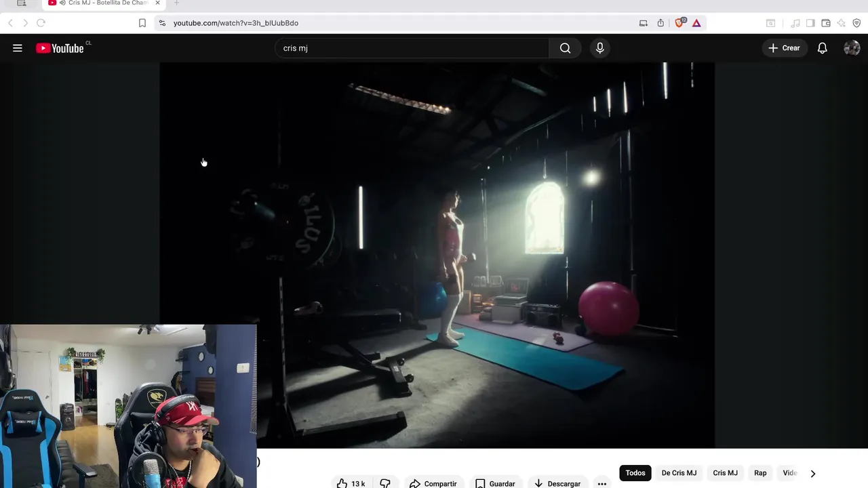This screenshot has width=868, height=488.
Task: Open site settings icon beside URL
Action: [x=162, y=23]
